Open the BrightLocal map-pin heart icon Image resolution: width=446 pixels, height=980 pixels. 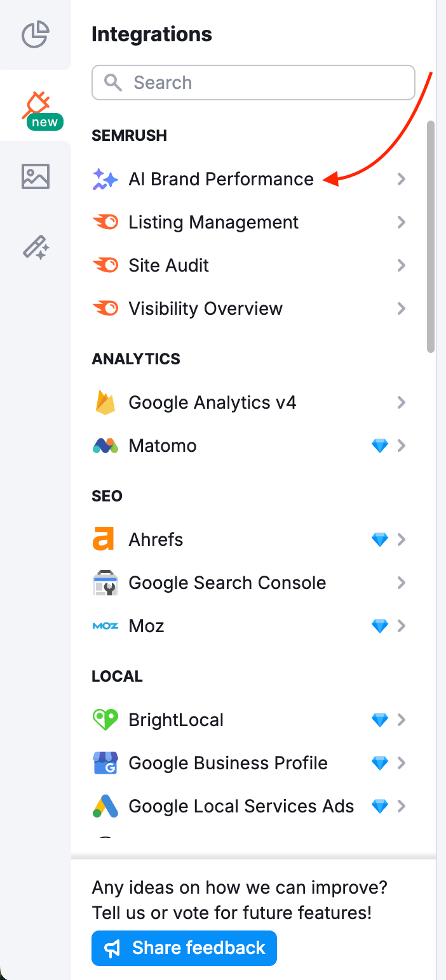105,720
